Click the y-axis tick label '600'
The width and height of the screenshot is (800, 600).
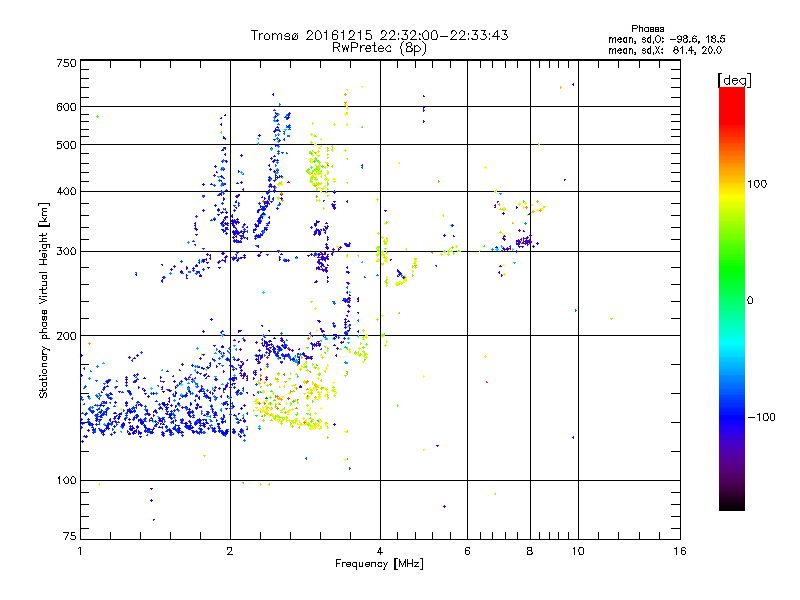[66, 107]
